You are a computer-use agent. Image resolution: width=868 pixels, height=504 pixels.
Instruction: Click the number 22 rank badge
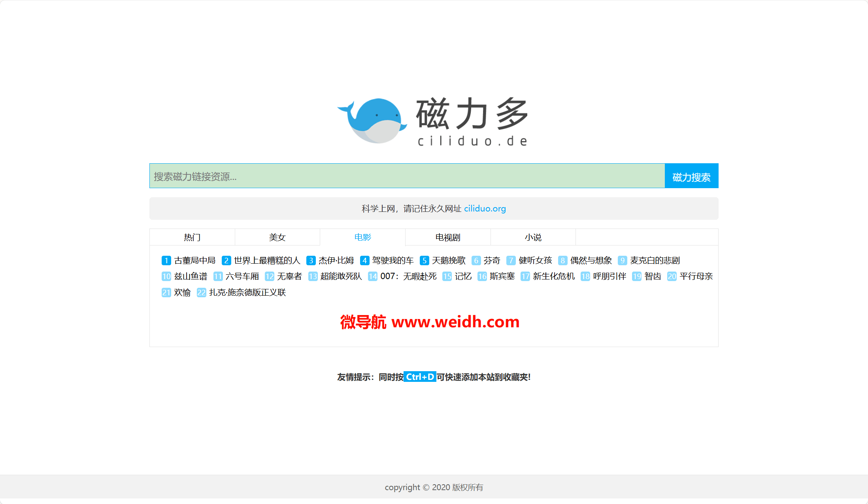(x=201, y=293)
